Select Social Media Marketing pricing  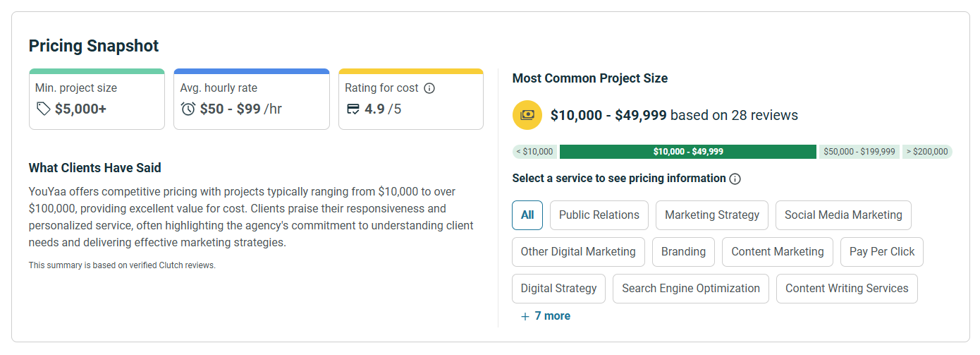tap(843, 215)
